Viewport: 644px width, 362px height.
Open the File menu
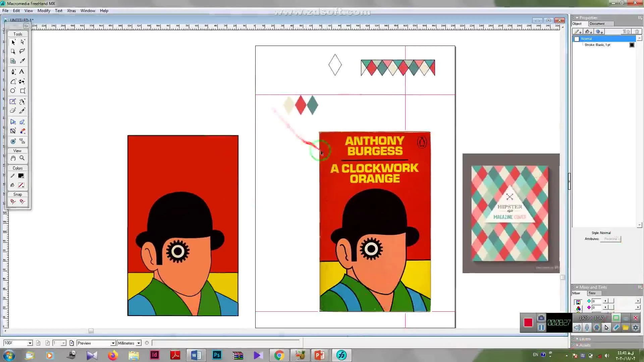(x=5, y=11)
